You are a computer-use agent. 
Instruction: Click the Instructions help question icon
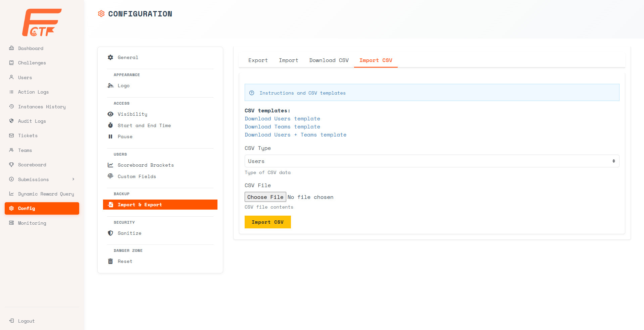click(252, 93)
